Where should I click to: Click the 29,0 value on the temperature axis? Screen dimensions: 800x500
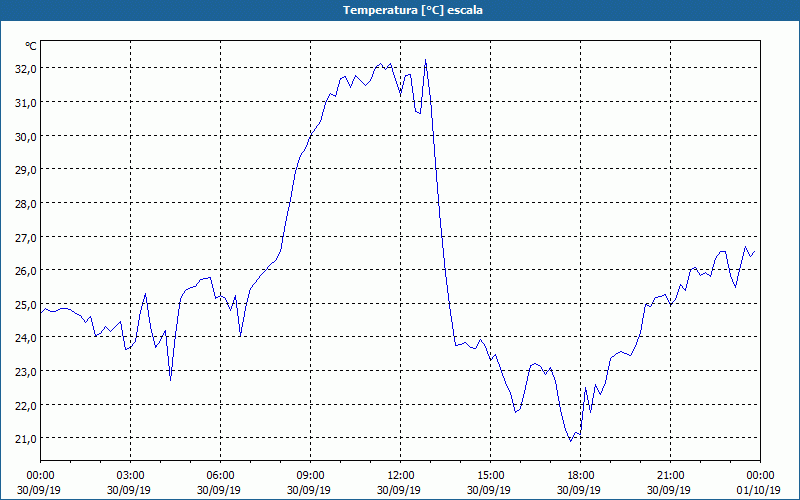pos(26,170)
